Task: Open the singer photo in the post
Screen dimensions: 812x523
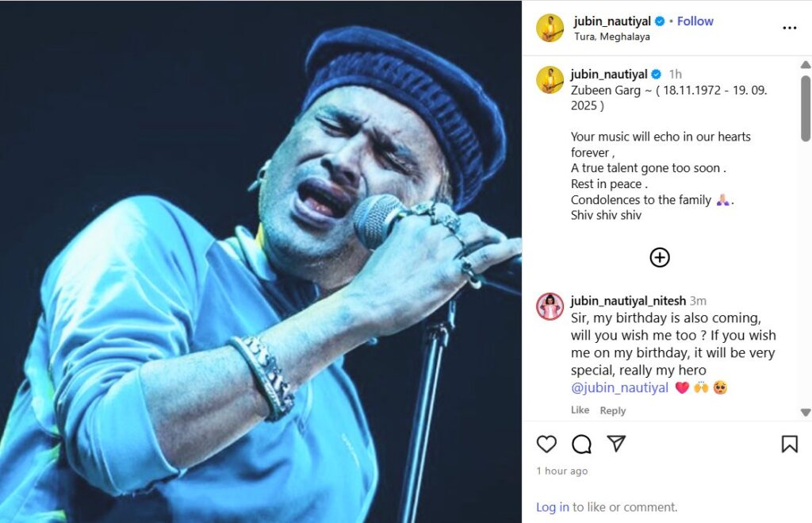Action: pyautogui.click(x=260, y=261)
